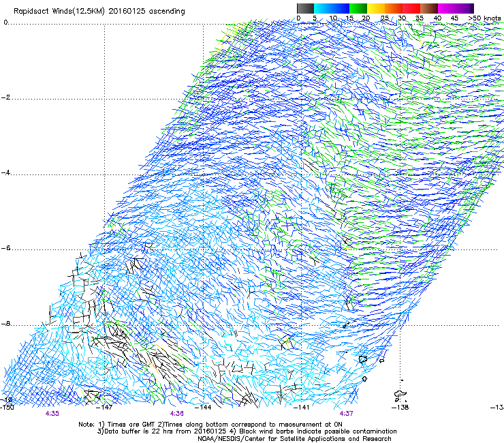Click the orange 25–30 knots legend segment

[394, 8]
